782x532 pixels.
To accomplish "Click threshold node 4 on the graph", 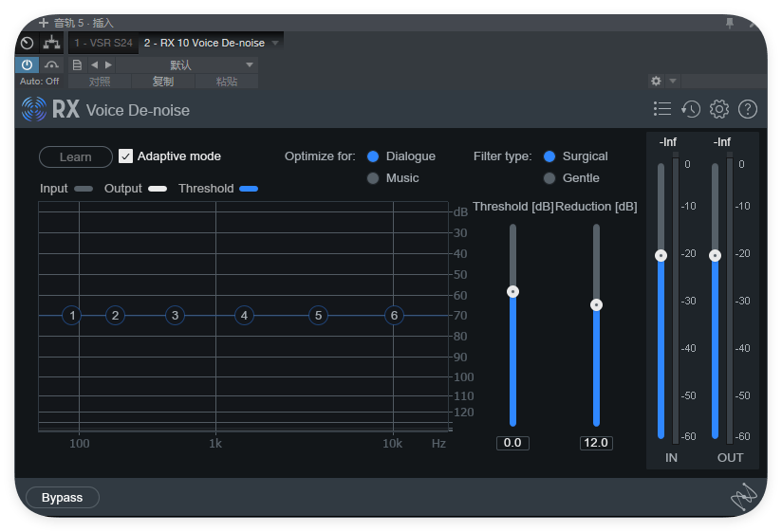I will [x=244, y=316].
